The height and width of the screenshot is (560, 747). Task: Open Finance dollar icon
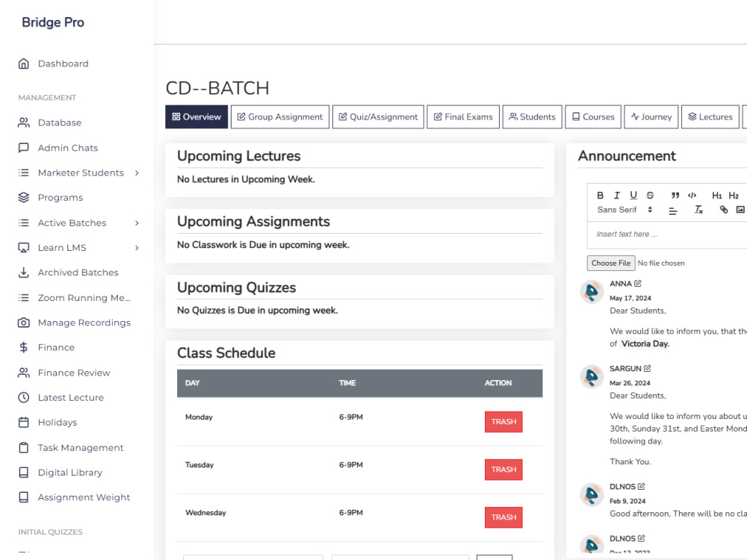point(23,347)
